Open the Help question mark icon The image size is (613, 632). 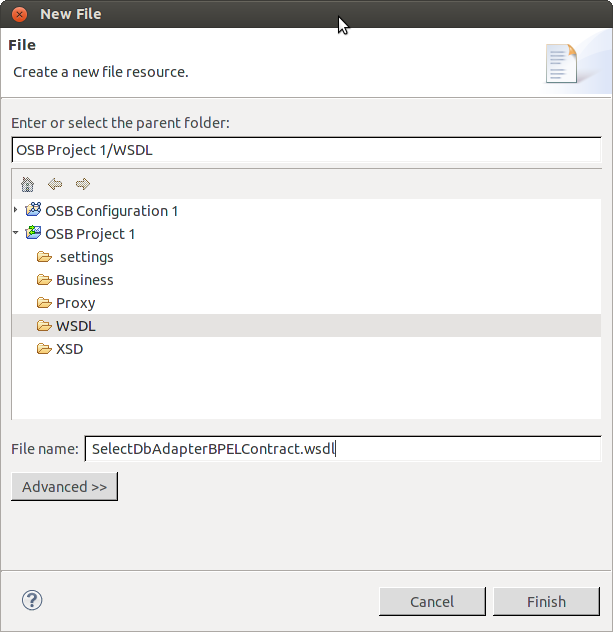32,600
